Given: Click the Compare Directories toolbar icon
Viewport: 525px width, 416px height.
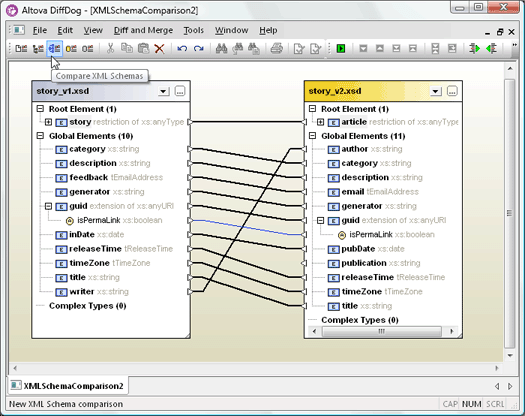Looking at the screenshot, I should [x=38, y=49].
